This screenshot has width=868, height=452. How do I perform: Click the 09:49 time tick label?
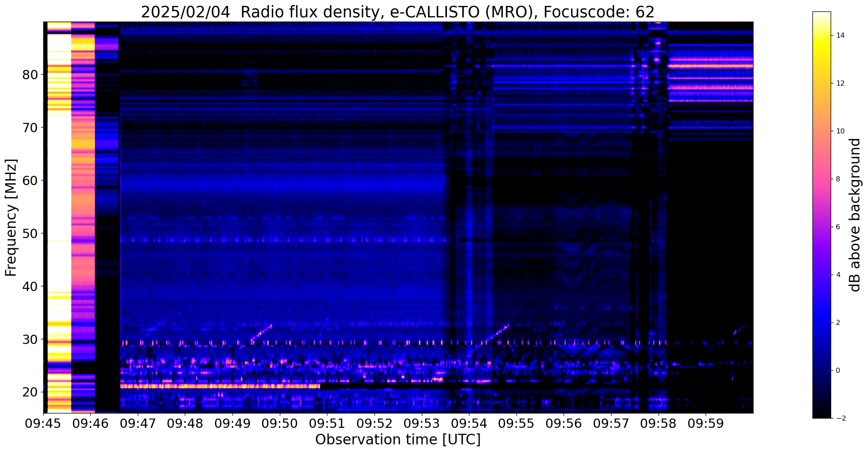coord(232,423)
